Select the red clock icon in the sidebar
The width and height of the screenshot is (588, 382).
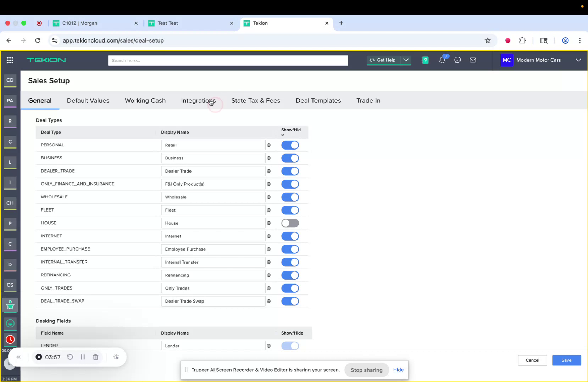[x=10, y=339]
